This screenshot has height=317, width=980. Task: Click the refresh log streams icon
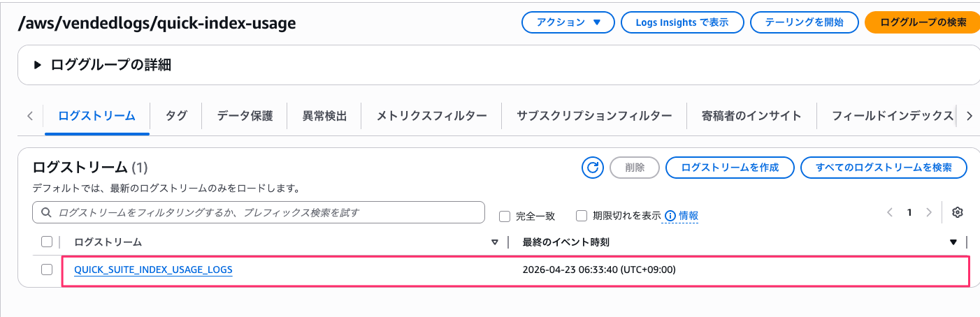coord(593,168)
